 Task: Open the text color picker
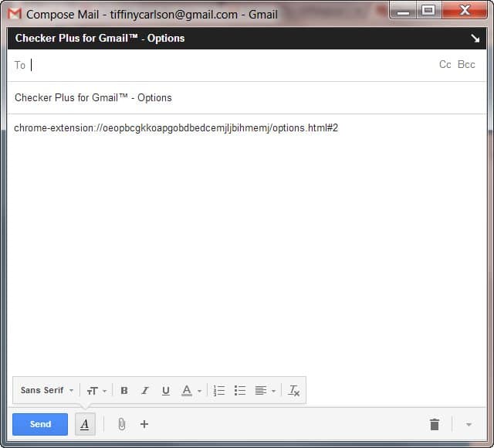click(x=191, y=391)
